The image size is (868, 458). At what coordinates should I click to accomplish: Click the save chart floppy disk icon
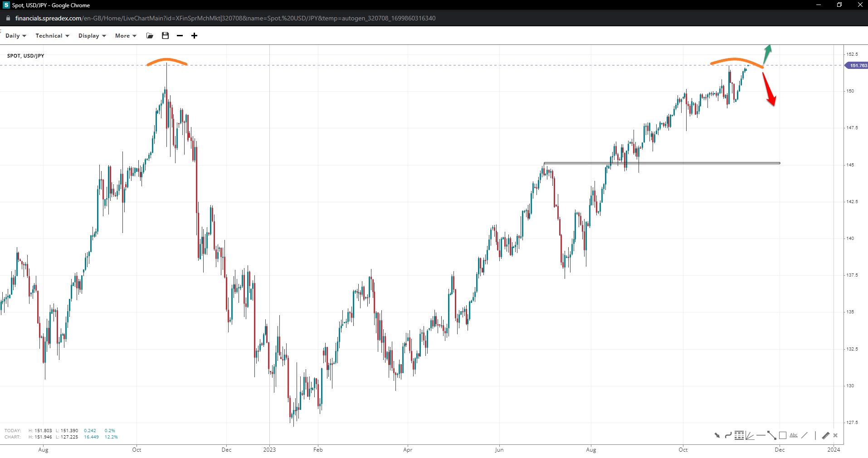[x=165, y=36]
